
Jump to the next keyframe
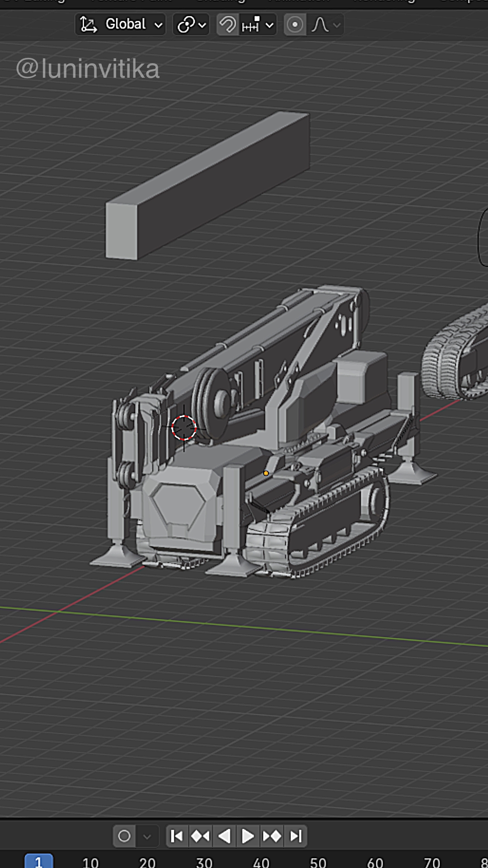[272, 836]
